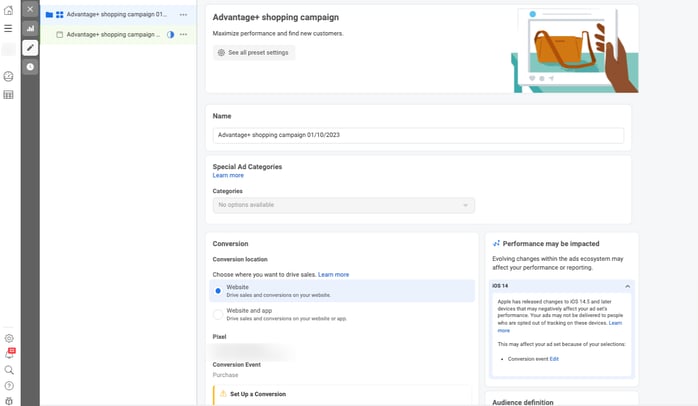Image resolution: width=698 pixels, height=406 pixels.
Task: Select the campaign folder icon in the tree
Action: (49, 15)
